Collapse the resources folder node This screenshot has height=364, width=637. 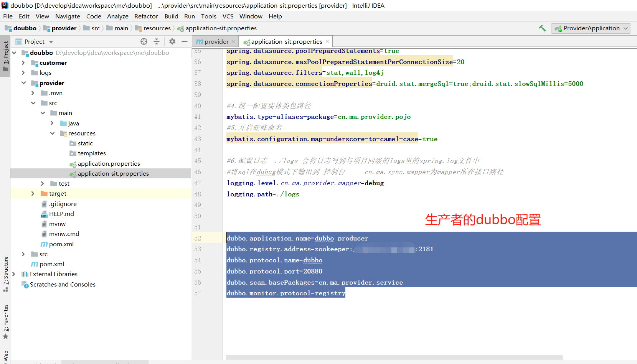point(52,133)
